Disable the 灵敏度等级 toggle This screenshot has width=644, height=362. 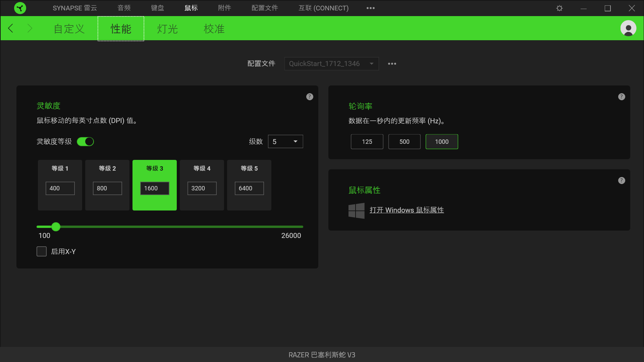point(86,141)
